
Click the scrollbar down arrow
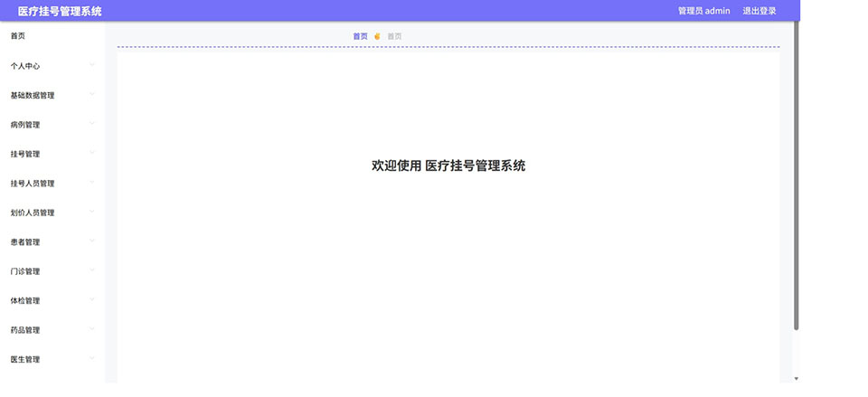[x=797, y=379]
